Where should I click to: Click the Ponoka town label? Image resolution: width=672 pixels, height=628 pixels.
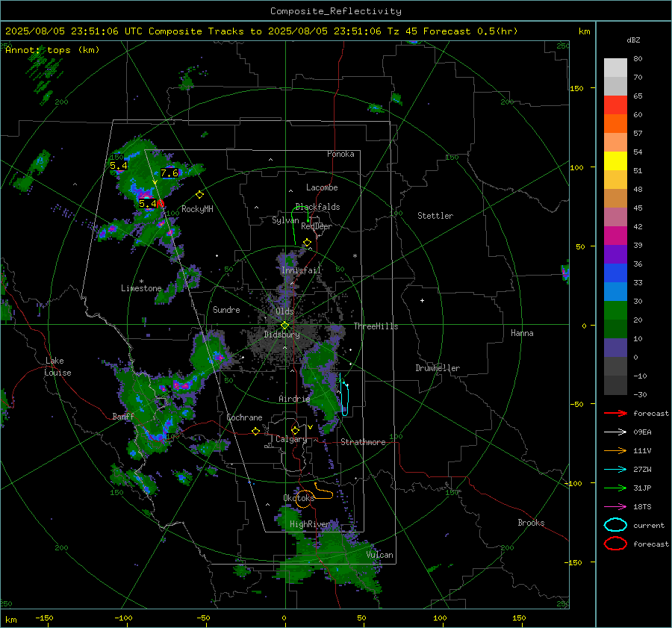coord(340,154)
